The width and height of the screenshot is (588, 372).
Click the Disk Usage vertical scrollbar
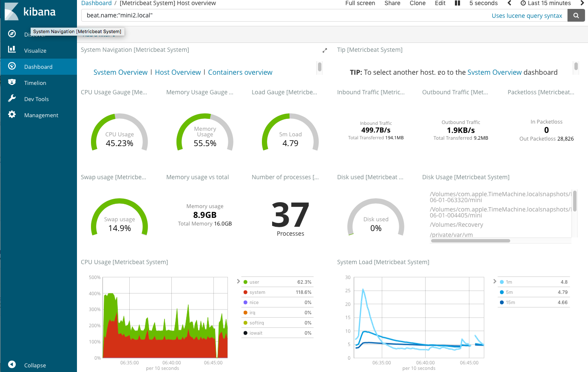(575, 201)
